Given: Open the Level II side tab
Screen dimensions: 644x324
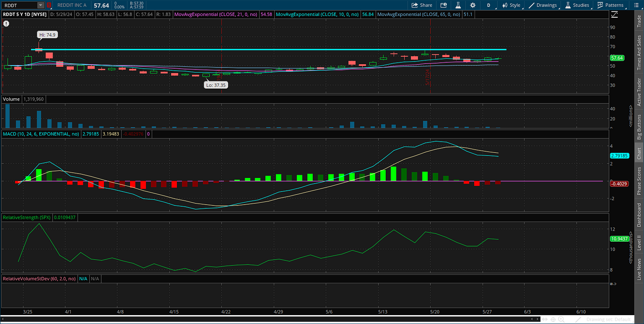Looking at the screenshot, I should coord(639,243).
